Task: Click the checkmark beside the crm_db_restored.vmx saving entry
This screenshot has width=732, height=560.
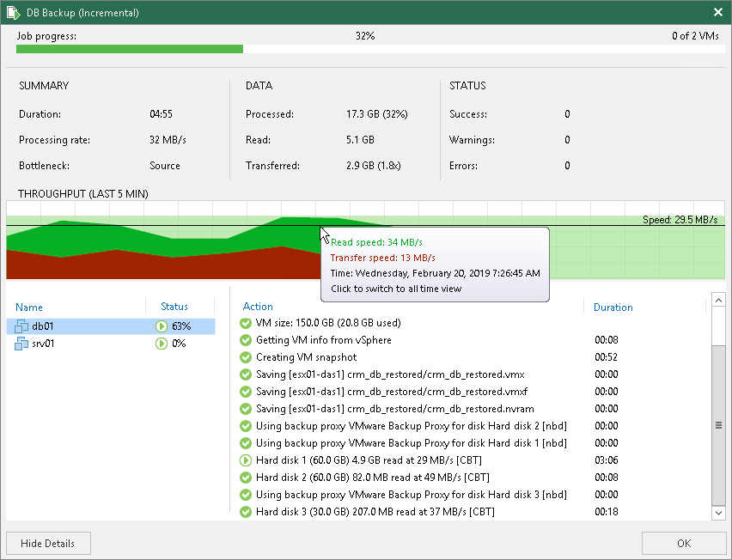Action: [x=246, y=374]
